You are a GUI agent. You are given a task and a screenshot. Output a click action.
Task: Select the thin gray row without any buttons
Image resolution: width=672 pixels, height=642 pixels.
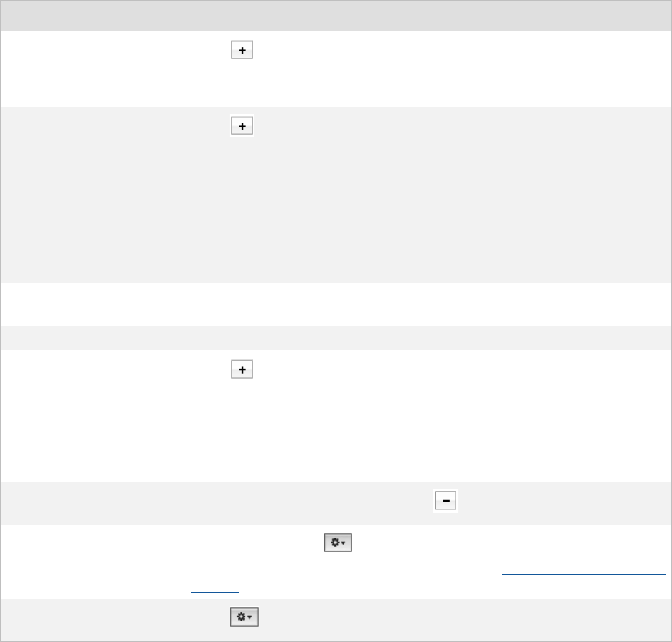pos(336,337)
